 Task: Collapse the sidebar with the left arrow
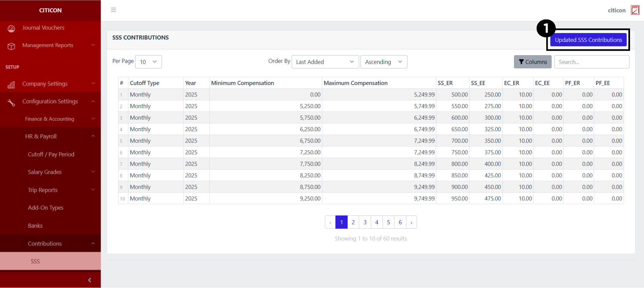pos(90,280)
